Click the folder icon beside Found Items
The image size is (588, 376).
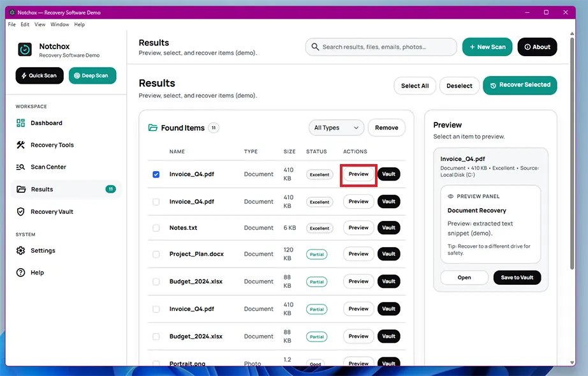click(152, 128)
